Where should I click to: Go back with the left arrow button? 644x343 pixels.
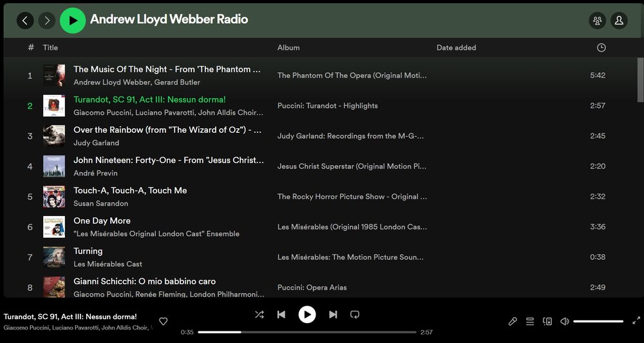(25, 20)
